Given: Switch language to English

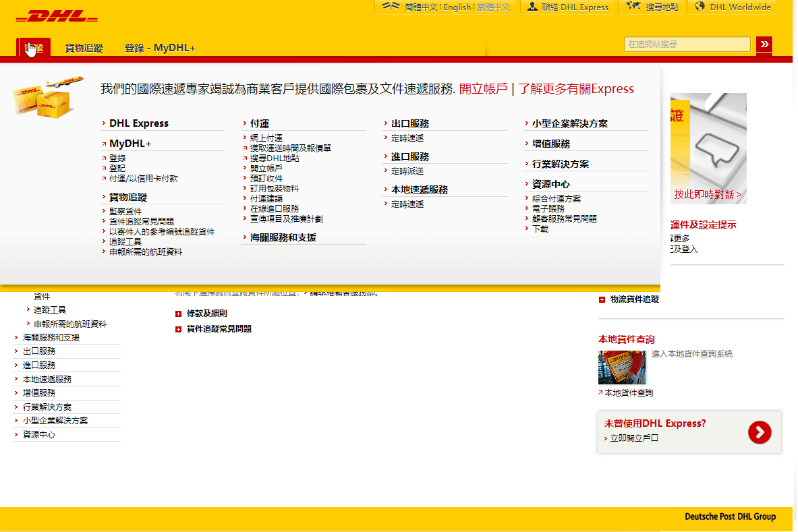Looking at the screenshot, I should (457, 7).
